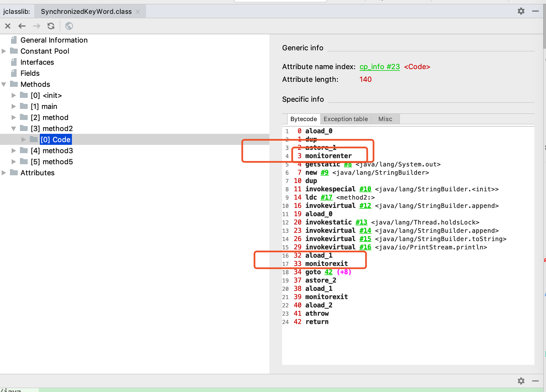Switch to the Bytecode tab
This screenshot has height=392, width=546.
click(304, 119)
